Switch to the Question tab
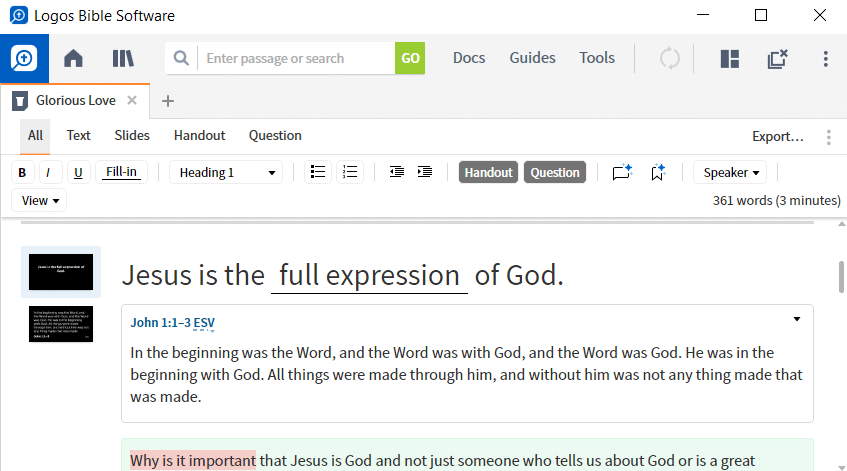Screen dimensions: 847x471 [275, 136]
